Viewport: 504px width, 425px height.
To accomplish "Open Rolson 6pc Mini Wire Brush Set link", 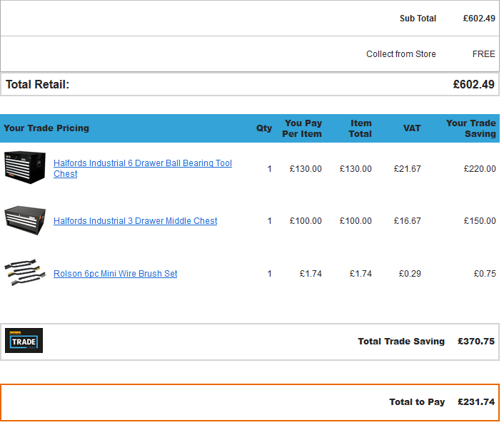I will pos(115,274).
